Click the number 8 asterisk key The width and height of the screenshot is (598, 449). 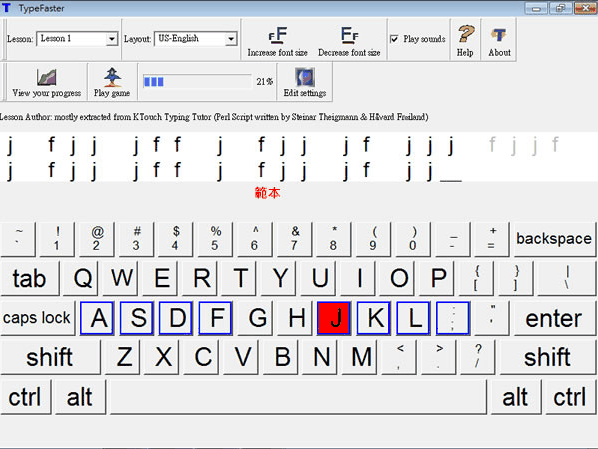point(334,239)
